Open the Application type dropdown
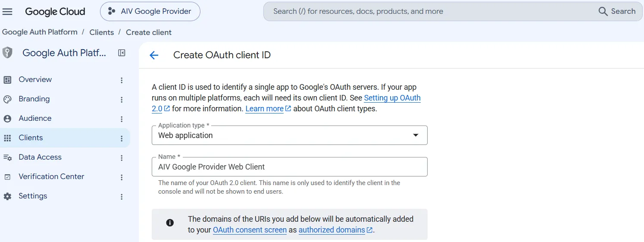The height and width of the screenshot is (242, 644). pyautogui.click(x=290, y=135)
